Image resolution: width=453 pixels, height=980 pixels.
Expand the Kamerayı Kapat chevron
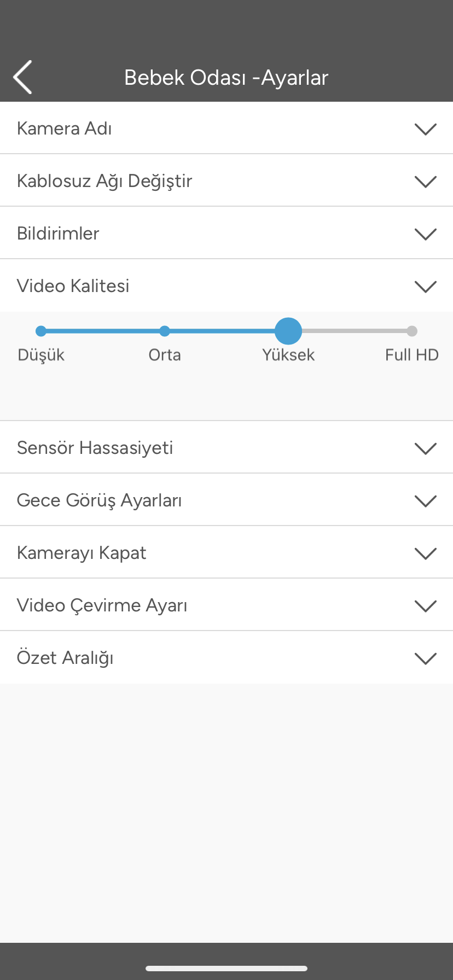point(425,553)
